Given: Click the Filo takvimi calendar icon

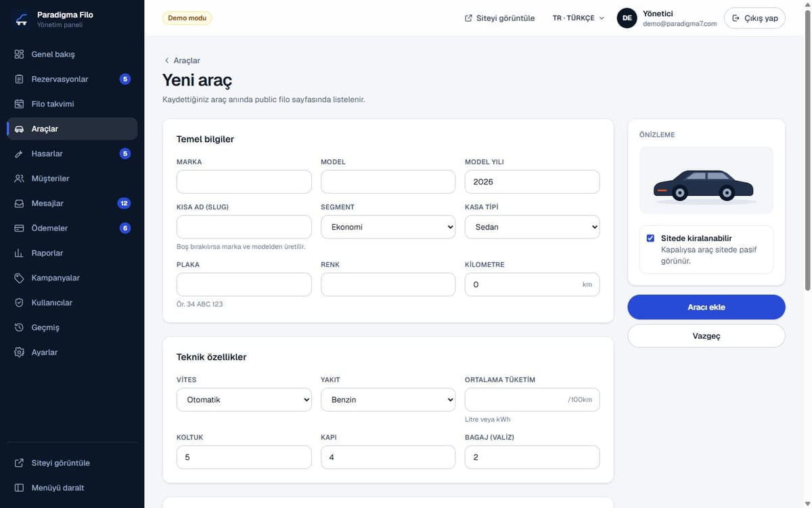Looking at the screenshot, I should [x=19, y=104].
